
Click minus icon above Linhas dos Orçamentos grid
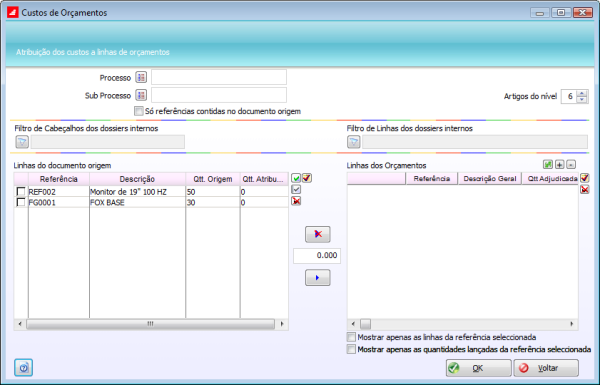pos(571,165)
